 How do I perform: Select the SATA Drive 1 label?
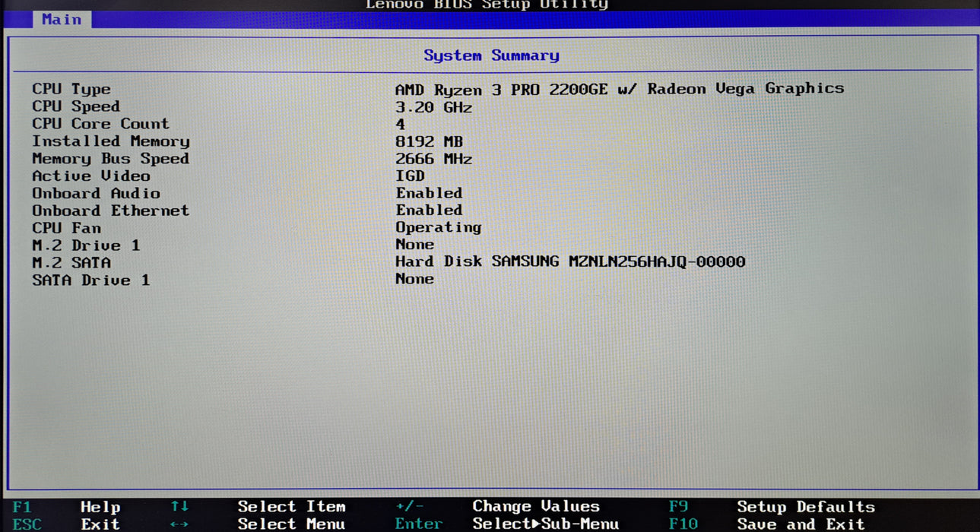click(x=90, y=280)
